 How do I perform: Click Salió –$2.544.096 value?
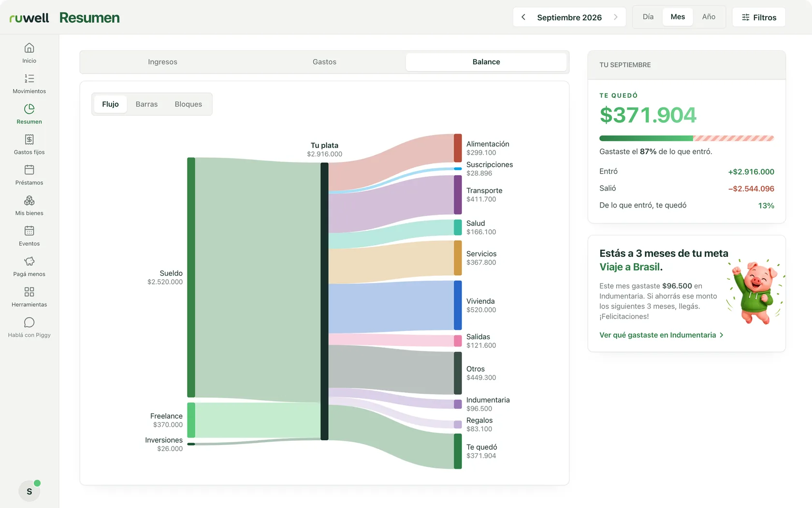tap(751, 189)
